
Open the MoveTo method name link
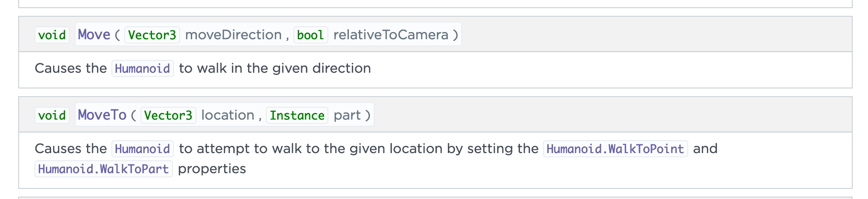click(102, 115)
